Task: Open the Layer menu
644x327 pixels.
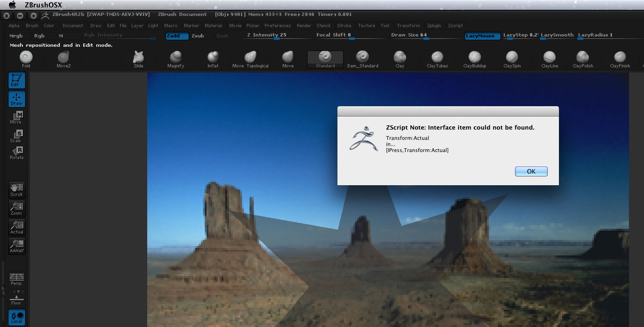Action: pos(137,26)
